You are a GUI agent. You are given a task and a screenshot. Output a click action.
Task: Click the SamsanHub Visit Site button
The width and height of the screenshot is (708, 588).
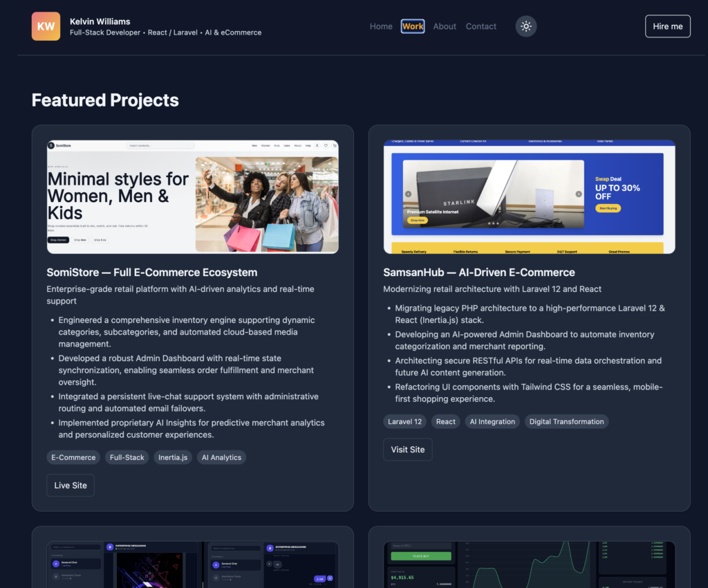tap(408, 450)
